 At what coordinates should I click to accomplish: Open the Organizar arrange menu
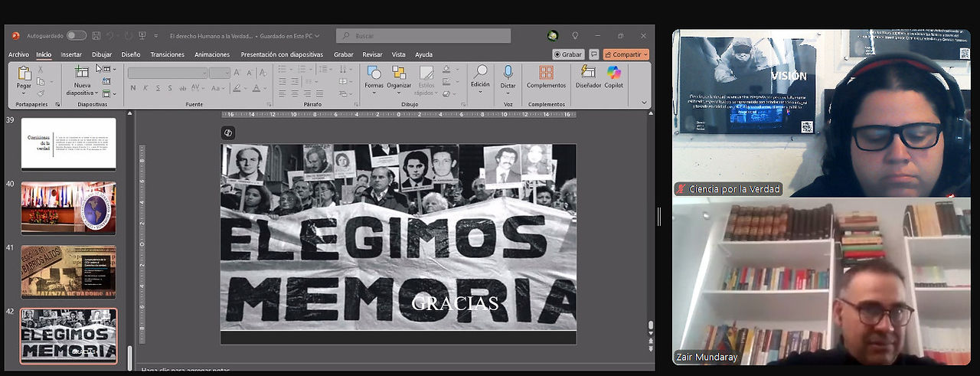coord(399,78)
